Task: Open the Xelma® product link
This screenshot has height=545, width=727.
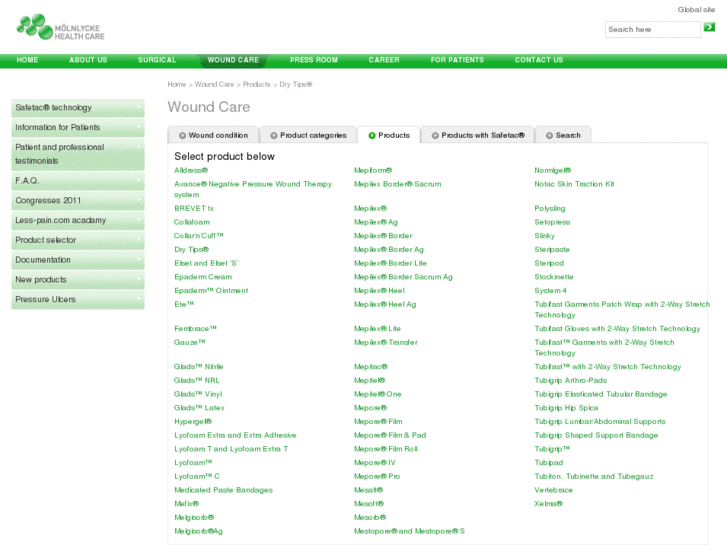Action: (548, 504)
